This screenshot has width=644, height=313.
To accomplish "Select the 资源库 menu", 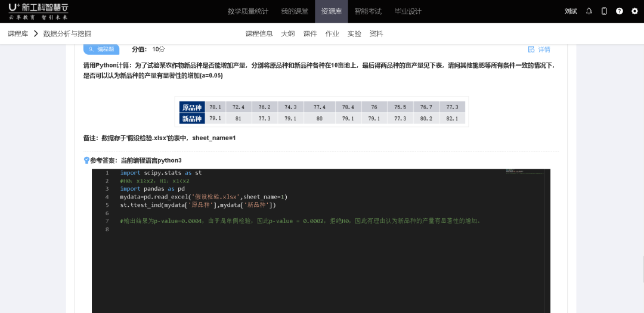I will pyautogui.click(x=332, y=11).
